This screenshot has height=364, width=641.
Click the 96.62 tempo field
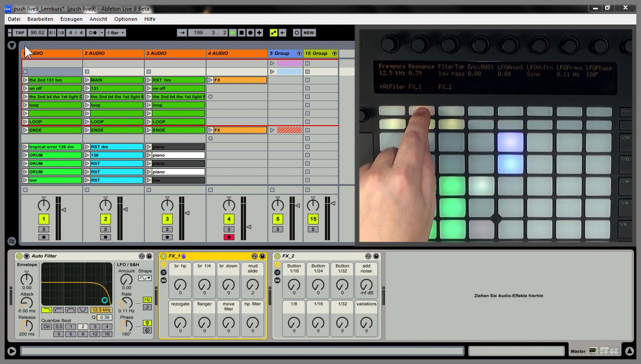point(37,32)
